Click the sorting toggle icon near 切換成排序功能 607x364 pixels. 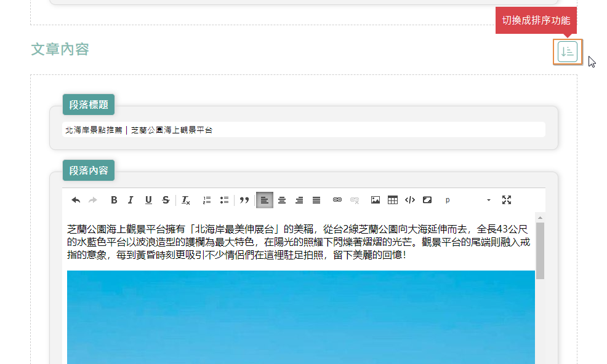coord(566,52)
